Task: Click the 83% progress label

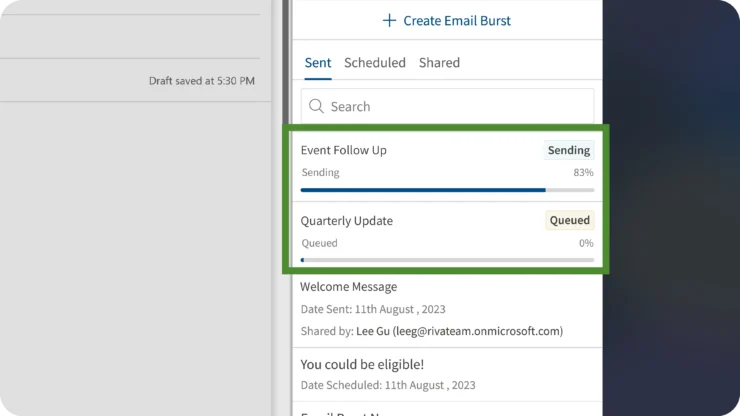Action: pos(583,172)
